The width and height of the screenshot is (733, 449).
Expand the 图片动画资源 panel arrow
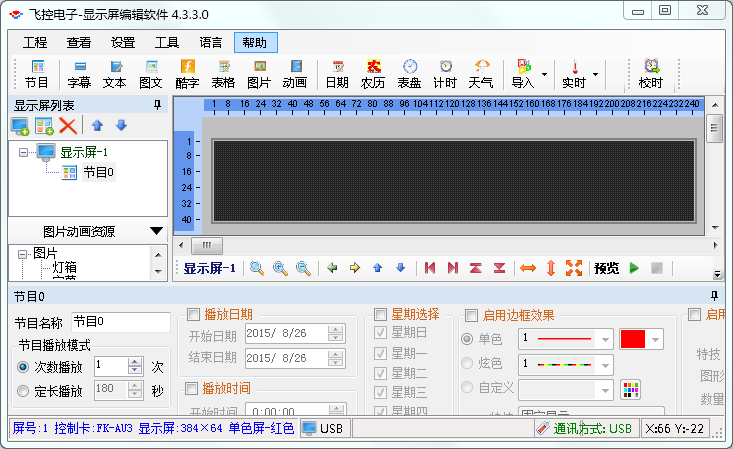(x=156, y=231)
